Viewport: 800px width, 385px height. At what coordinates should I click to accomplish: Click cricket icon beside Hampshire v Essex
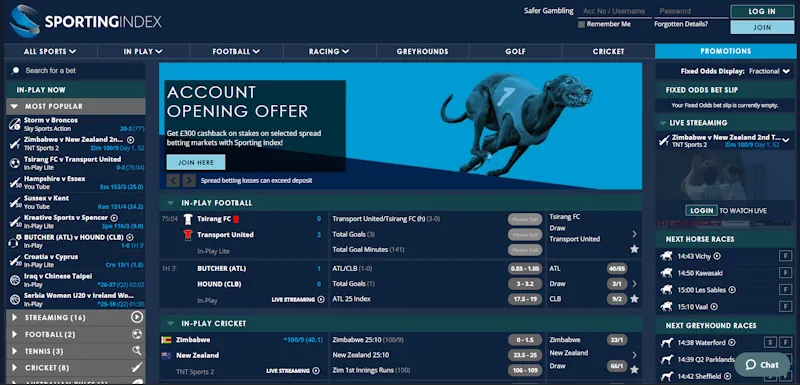[15, 183]
